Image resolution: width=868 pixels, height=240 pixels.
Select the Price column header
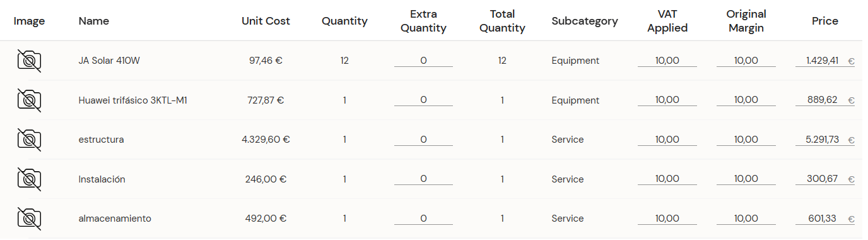pyautogui.click(x=825, y=21)
